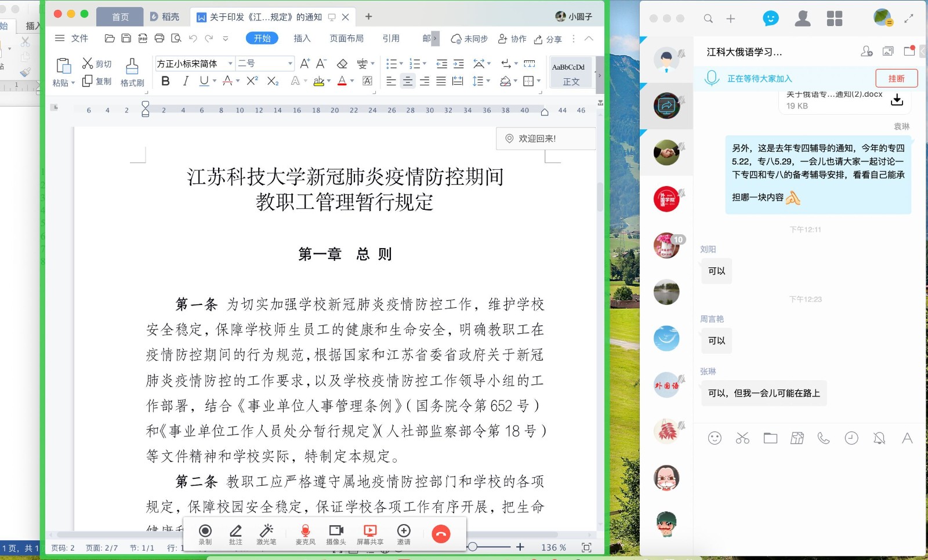Image resolution: width=928 pixels, height=560 pixels.
Task: Expand the 粘贴 paste options arrow
Action: (73, 83)
